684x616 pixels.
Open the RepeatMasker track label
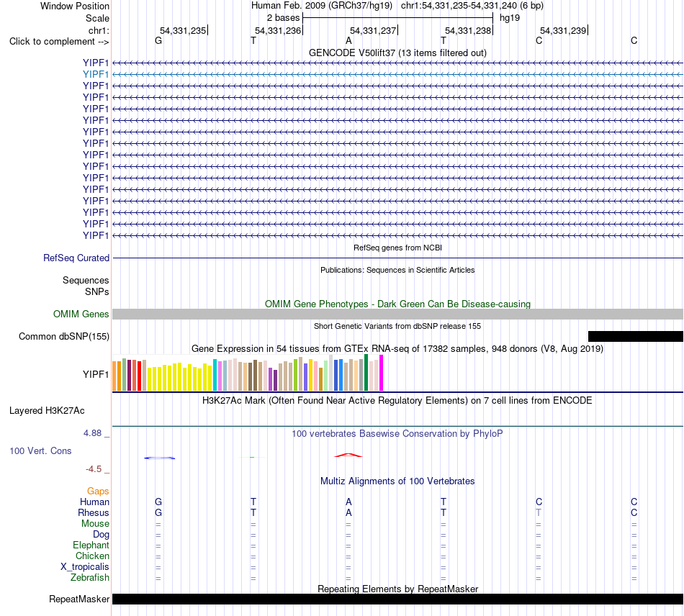(x=79, y=599)
